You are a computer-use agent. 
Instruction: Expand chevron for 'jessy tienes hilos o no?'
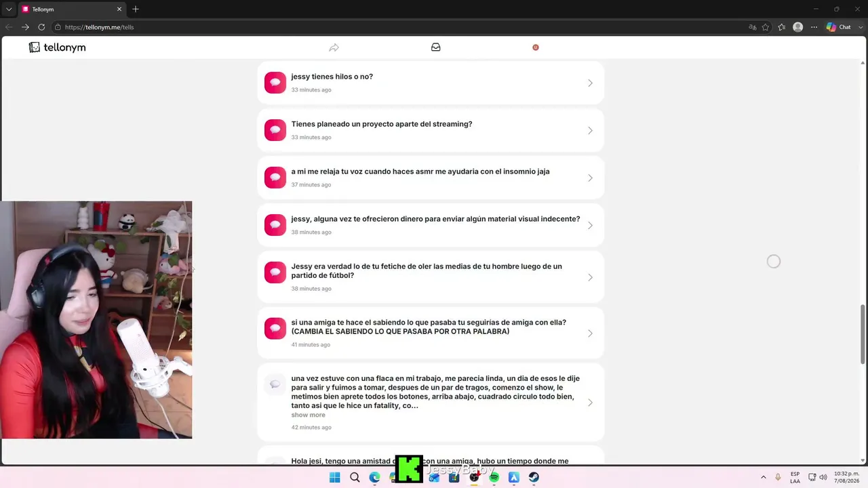(x=590, y=83)
